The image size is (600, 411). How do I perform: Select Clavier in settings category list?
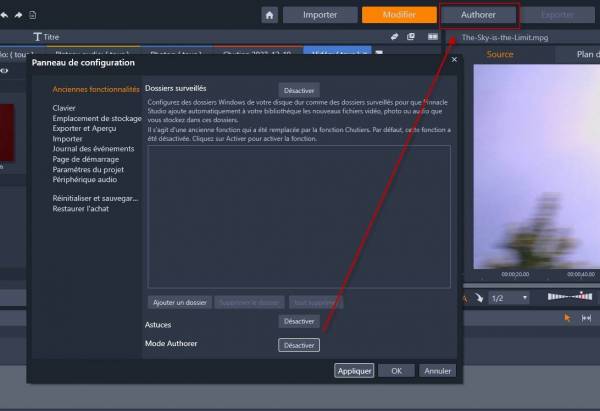(64, 108)
